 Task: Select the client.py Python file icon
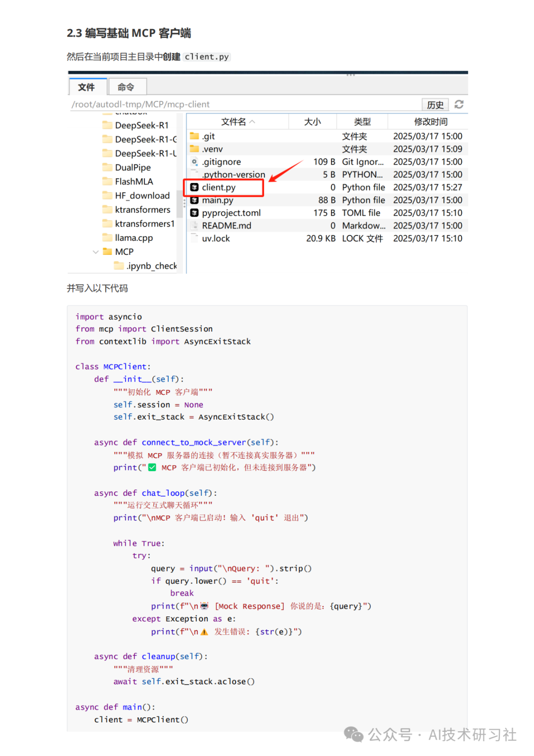pyautogui.click(x=193, y=187)
